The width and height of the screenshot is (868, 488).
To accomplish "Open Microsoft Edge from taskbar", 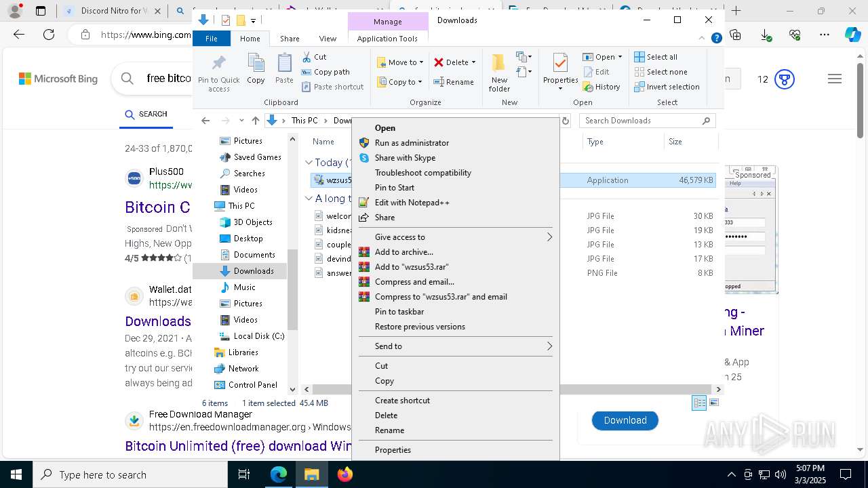I will 279,474.
